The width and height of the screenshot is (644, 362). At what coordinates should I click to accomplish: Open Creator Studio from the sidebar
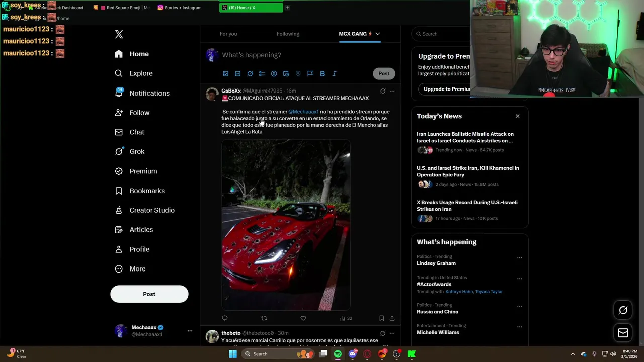pos(144,210)
